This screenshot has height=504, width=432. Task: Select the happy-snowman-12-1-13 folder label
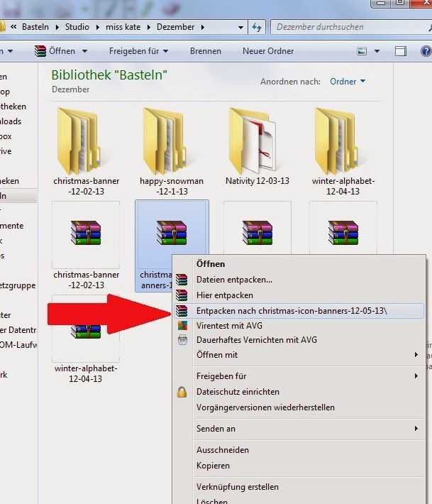(172, 186)
